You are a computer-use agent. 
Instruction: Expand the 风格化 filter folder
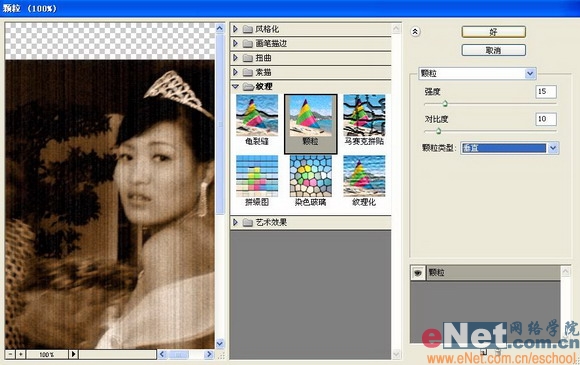tap(235, 29)
